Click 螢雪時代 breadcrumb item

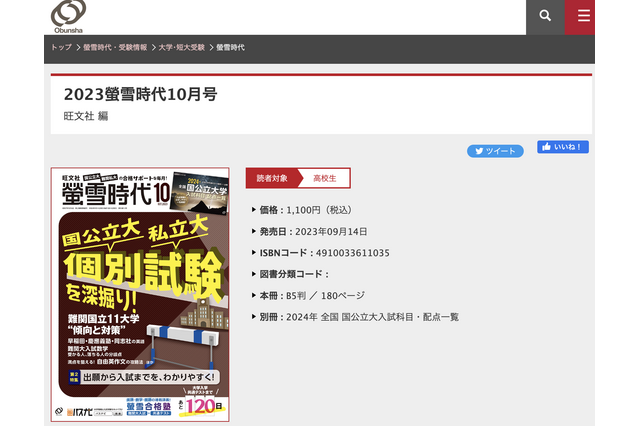pos(230,47)
